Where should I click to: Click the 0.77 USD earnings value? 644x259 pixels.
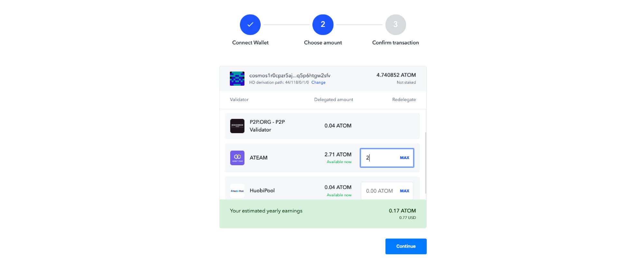tap(407, 218)
